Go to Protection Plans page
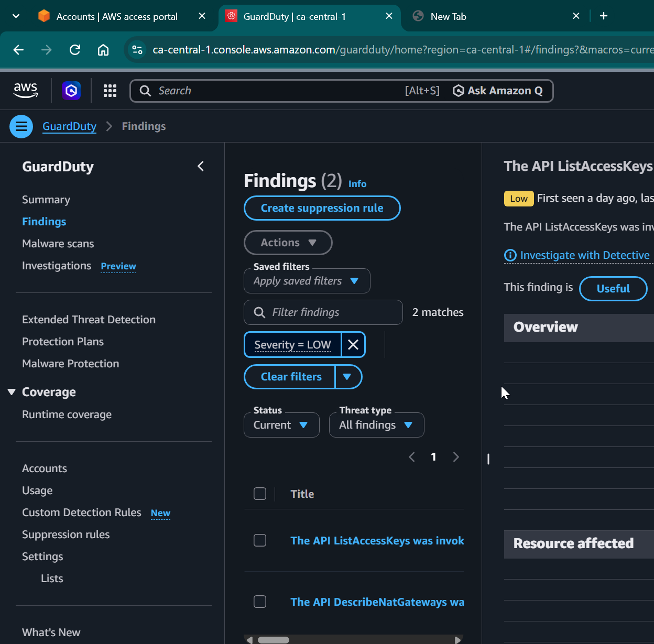 pos(63,342)
